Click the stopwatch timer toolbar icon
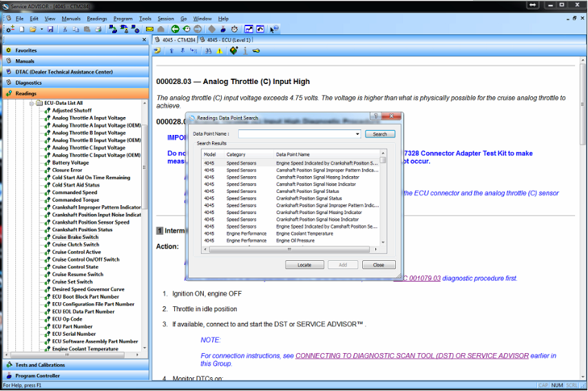Image resolution: width=588 pixels, height=391 pixels. click(x=234, y=29)
